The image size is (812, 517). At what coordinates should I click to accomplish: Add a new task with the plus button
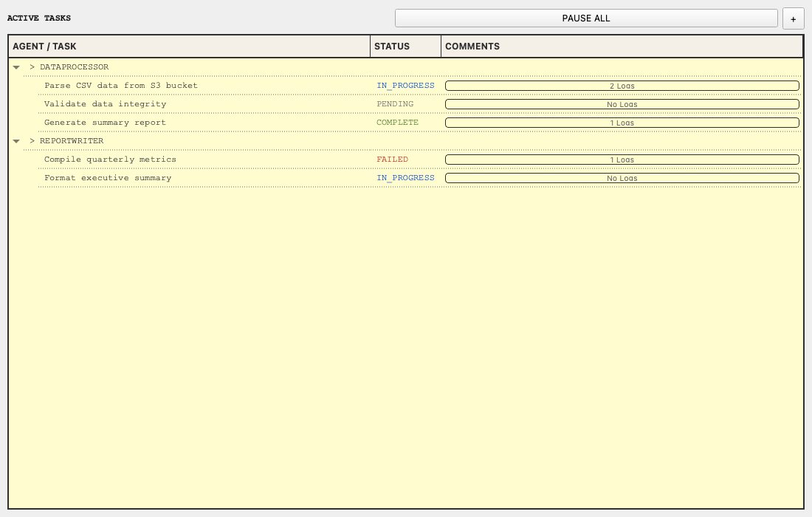pos(793,18)
